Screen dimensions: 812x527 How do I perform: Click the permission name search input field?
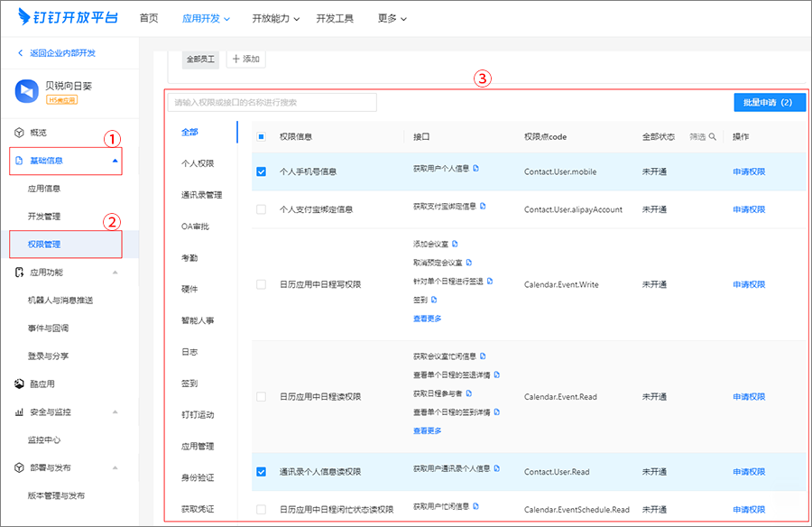[x=272, y=103]
